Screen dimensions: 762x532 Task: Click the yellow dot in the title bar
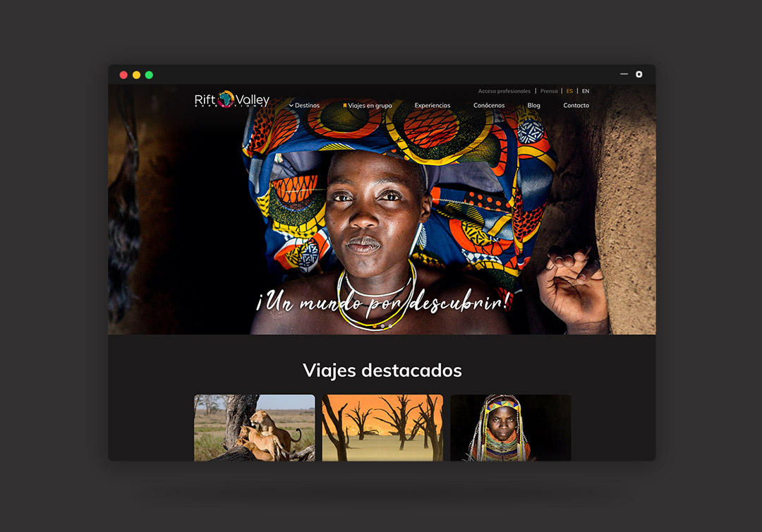click(137, 75)
